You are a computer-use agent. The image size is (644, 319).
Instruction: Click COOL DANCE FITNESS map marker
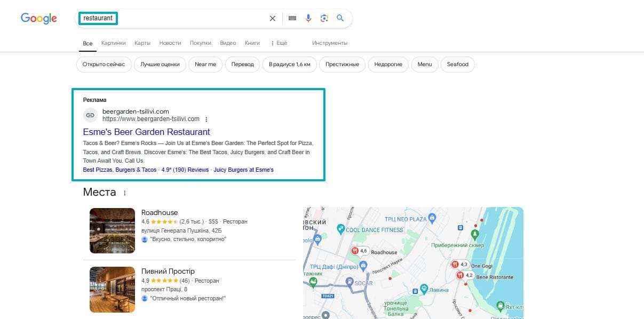[x=340, y=229]
